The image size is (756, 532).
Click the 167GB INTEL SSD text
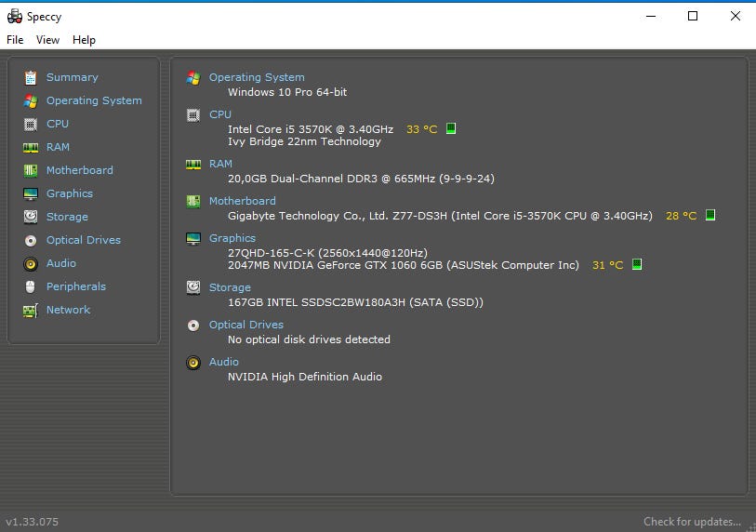tap(355, 302)
